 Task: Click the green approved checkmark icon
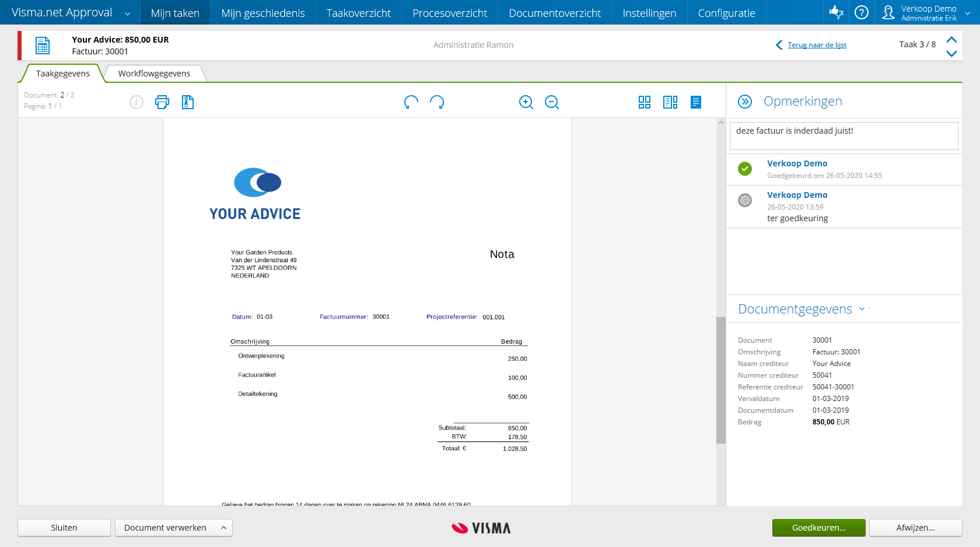745,169
